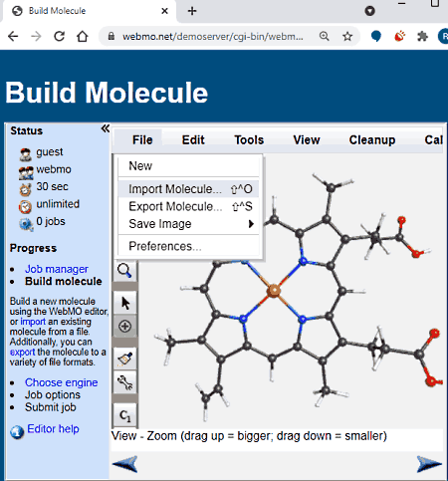
Task: Click the jobs gear icon
Action: click(26, 224)
